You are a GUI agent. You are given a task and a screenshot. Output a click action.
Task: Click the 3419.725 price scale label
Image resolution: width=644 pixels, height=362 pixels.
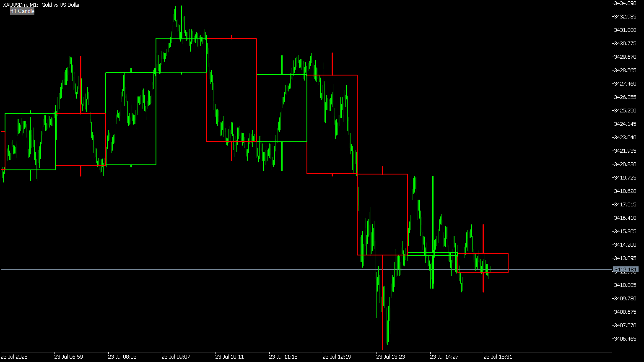625,178
